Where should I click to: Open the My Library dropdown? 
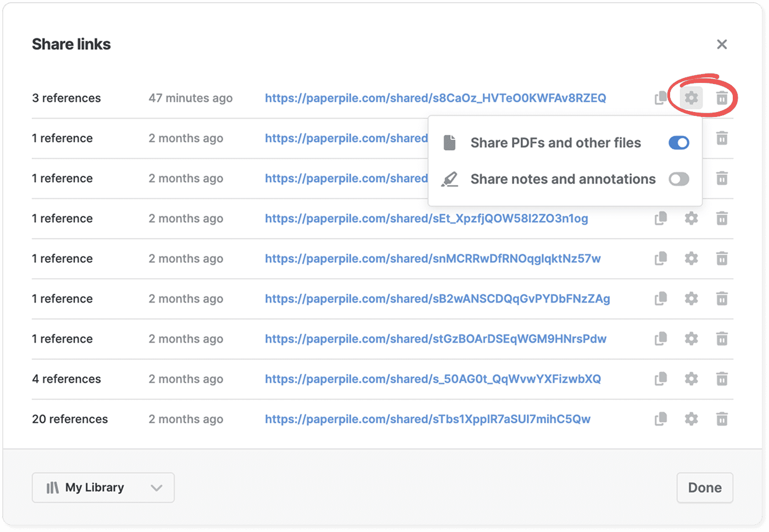pos(103,487)
